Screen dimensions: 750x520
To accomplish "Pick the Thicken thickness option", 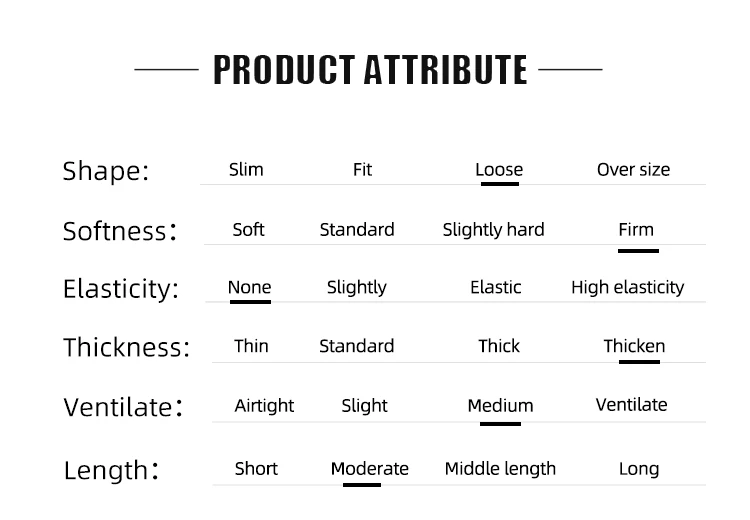I will point(634,346).
